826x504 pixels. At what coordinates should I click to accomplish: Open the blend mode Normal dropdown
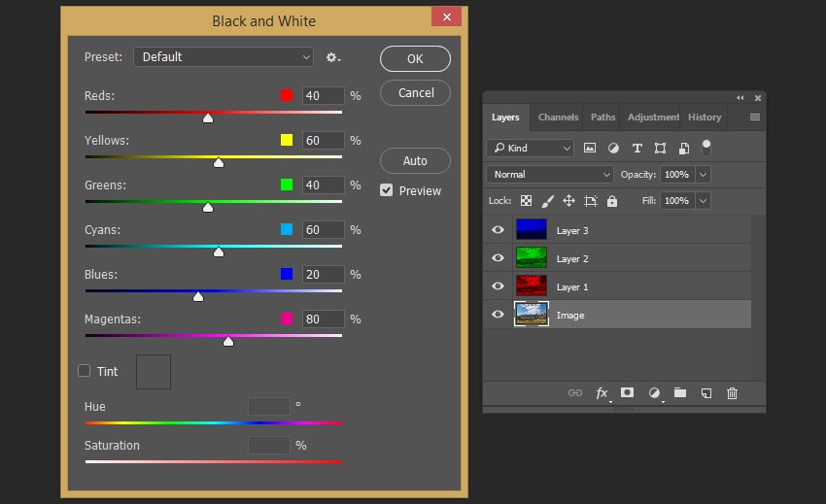click(x=550, y=175)
